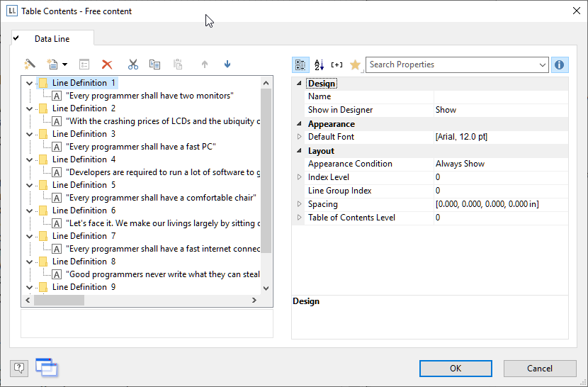Viewport: 588px width, 387px height.
Task: Expand the Table of Contents Level property
Action: click(299, 218)
